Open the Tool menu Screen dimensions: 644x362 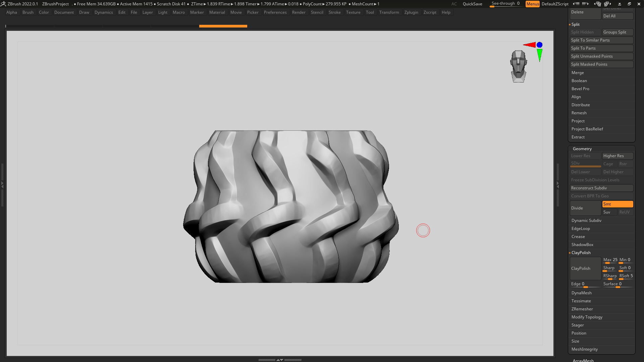tap(370, 12)
